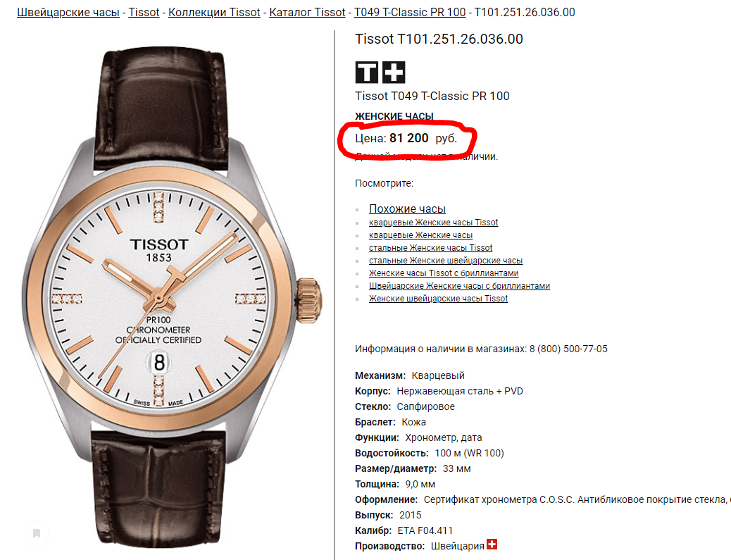Viewport: 731px width, 560px height.
Task: Click the Tissot T+ brand logo
Action: coord(380,73)
